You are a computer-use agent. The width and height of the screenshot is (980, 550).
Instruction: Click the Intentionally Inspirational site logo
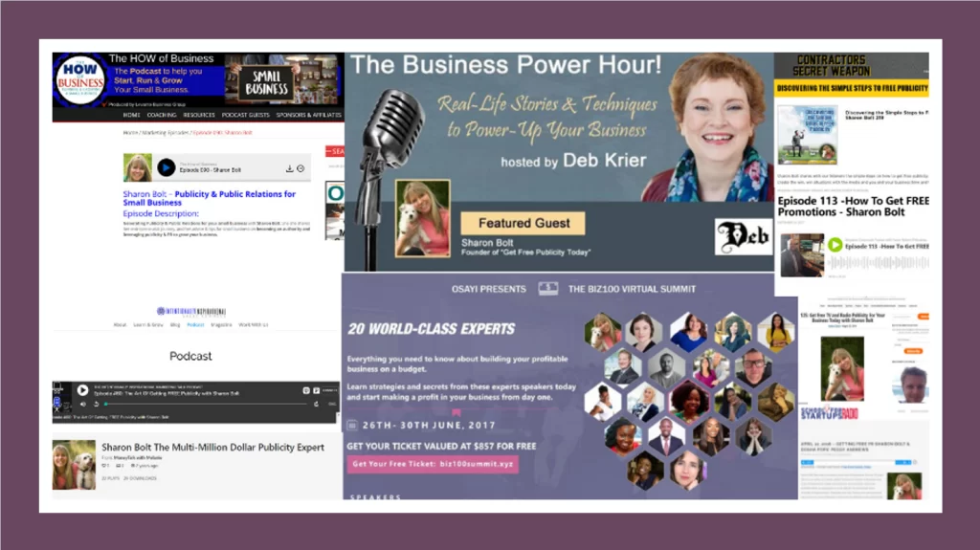[190, 311]
